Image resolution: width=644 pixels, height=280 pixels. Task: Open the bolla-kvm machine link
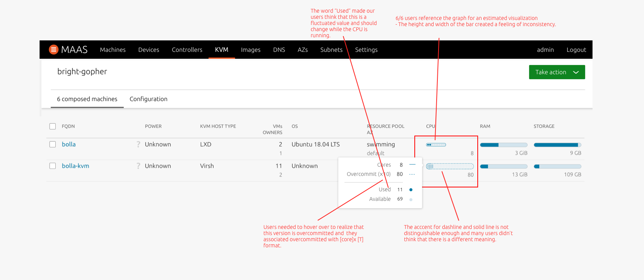76,166
